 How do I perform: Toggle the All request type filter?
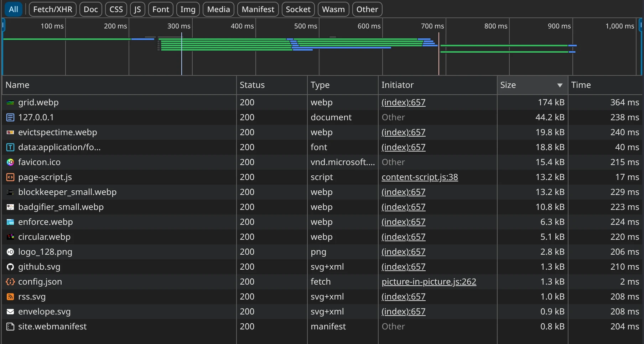(x=14, y=9)
